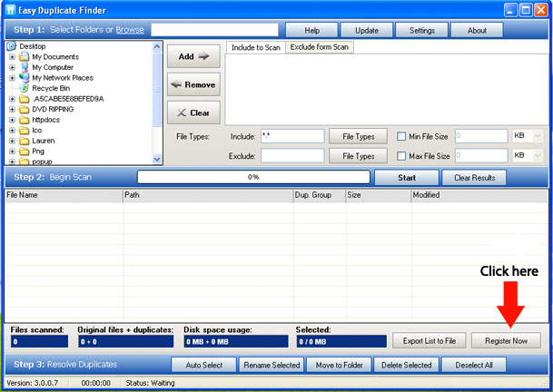Click the folder path input field

click(214, 30)
